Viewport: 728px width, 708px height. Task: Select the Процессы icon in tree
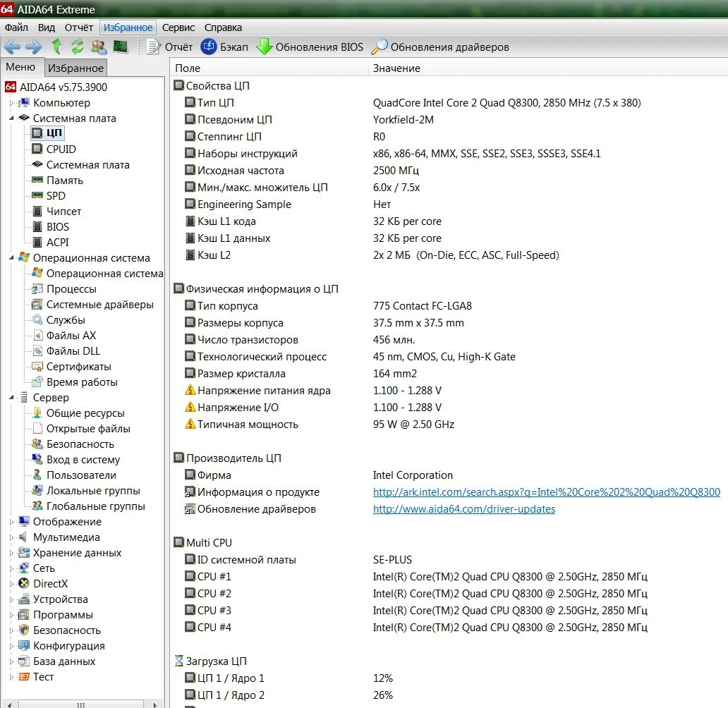point(37,289)
